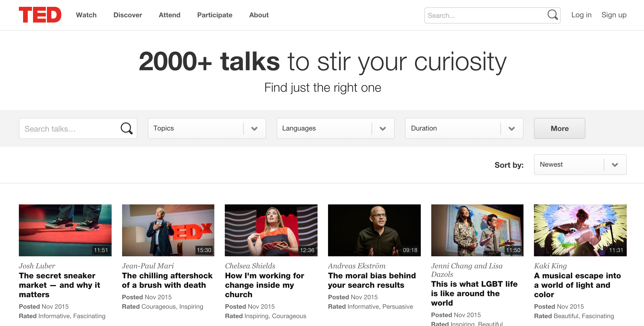644x326 pixels.
Task: Click "Rated Courageous, Inspiring" text
Action: click(x=162, y=307)
